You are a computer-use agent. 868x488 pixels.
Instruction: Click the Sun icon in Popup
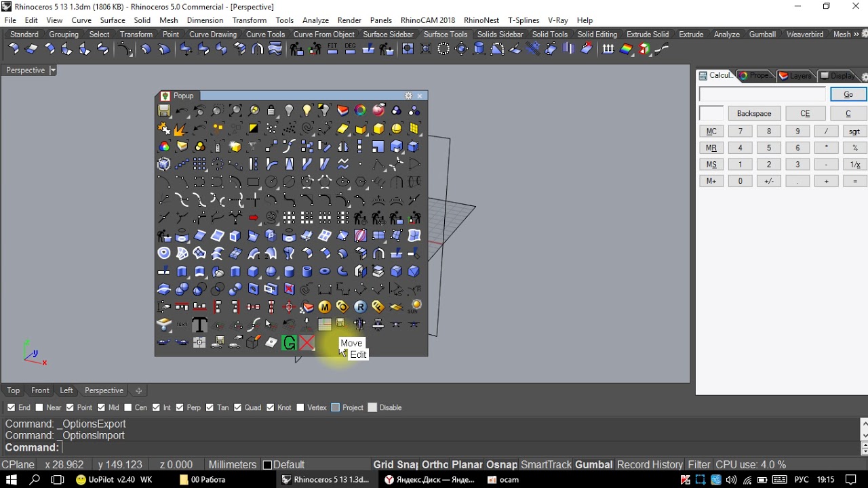point(414,307)
